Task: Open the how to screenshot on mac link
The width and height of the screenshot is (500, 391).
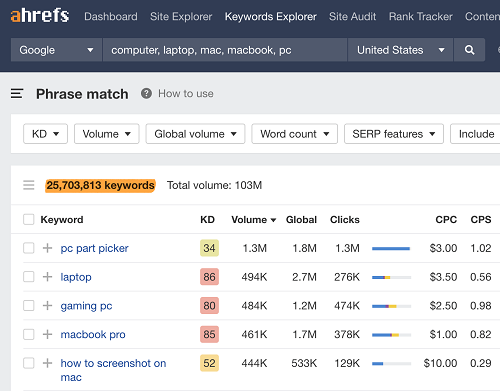Action: (x=113, y=370)
